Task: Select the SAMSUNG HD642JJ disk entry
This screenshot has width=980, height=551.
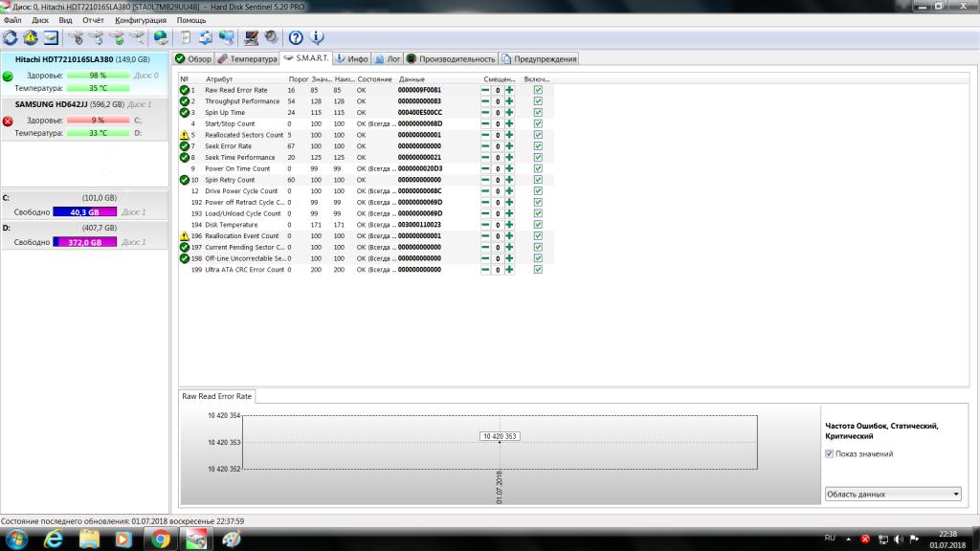Action: 81,104
